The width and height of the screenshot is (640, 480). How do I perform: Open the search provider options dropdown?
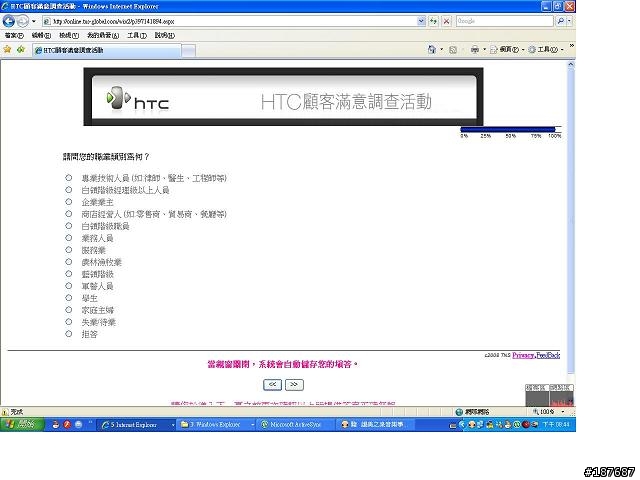coord(569,21)
